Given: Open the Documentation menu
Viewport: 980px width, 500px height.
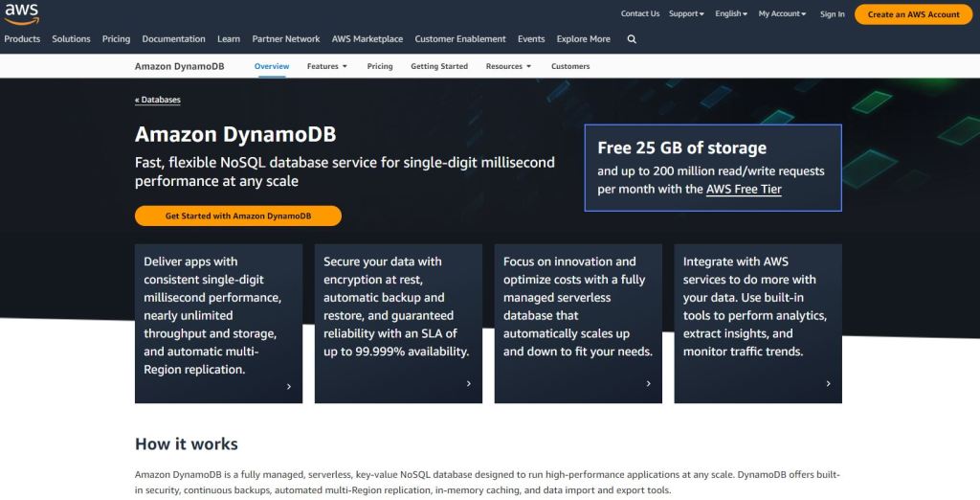Looking at the screenshot, I should pos(174,39).
